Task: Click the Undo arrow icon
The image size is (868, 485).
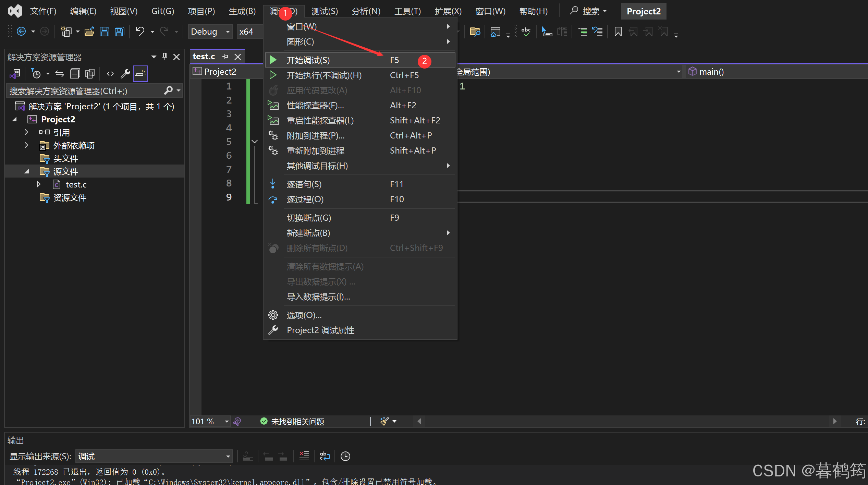Action: coord(140,32)
